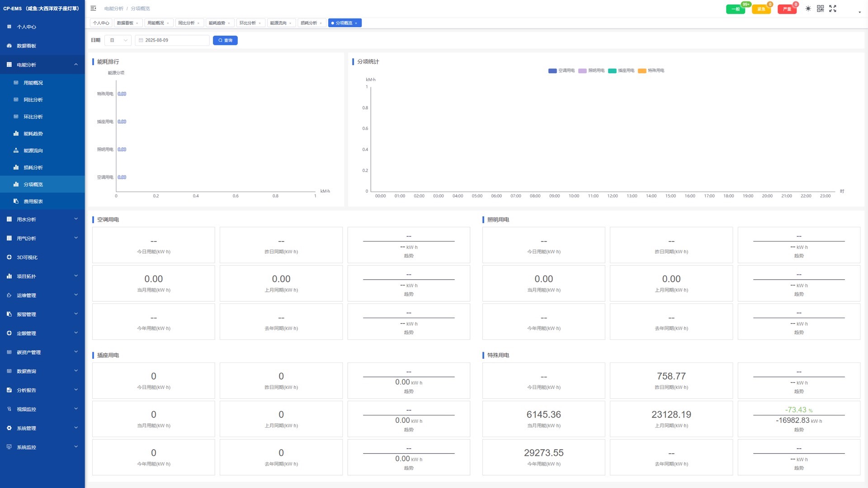The image size is (868, 488).
Task: Close the 损耗分析 tab
Action: pos(321,23)
